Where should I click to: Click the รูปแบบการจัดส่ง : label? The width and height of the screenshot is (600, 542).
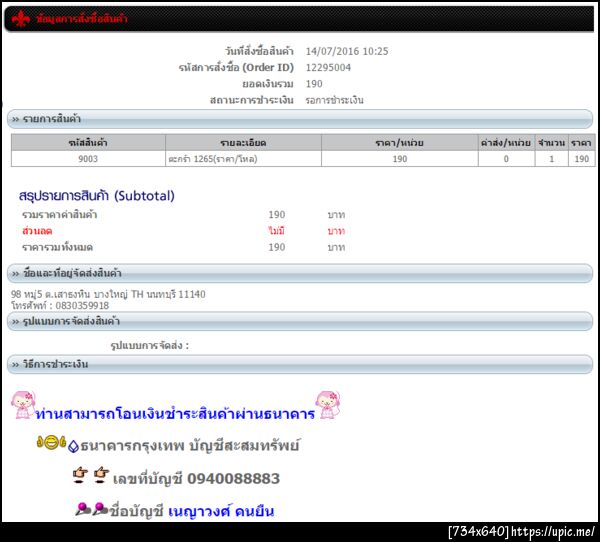click(x=150, y=346)
